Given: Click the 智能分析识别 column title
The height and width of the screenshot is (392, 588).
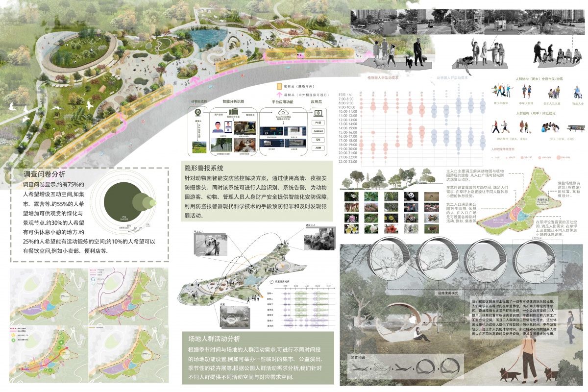Looking at the screenshot, I should (233, 101).
